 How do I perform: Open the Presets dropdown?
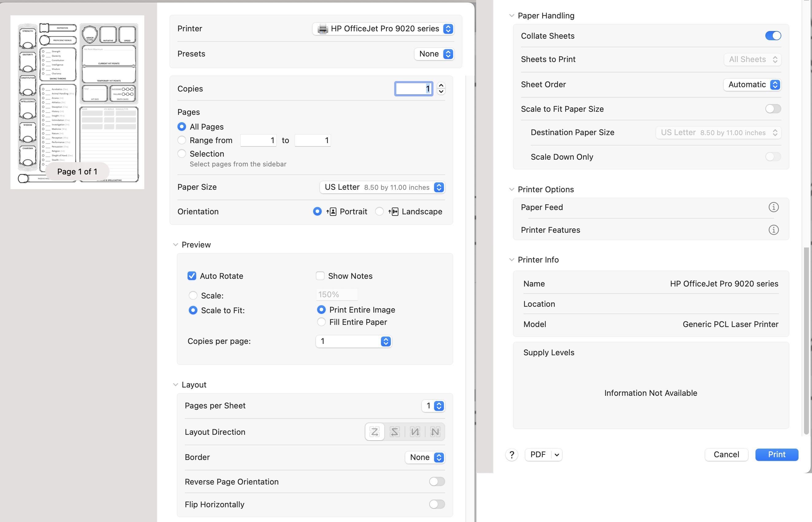tap(434, 54)
